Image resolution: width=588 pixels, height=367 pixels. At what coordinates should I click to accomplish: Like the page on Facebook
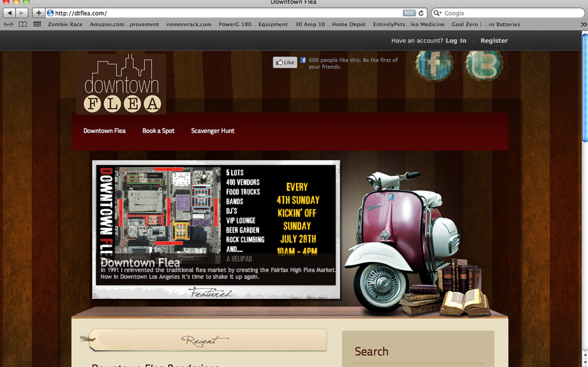[x=285, y=62]
